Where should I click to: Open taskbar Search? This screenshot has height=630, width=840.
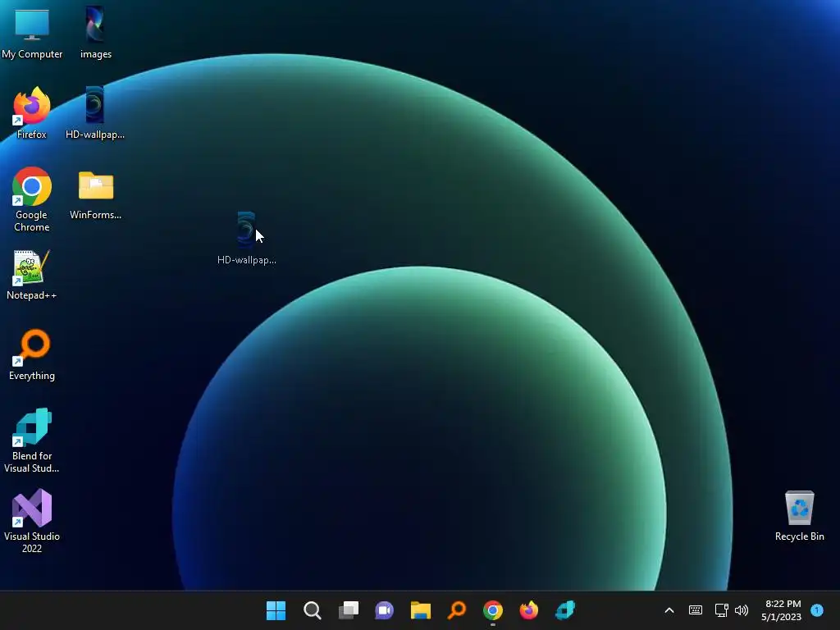(312, 610)
